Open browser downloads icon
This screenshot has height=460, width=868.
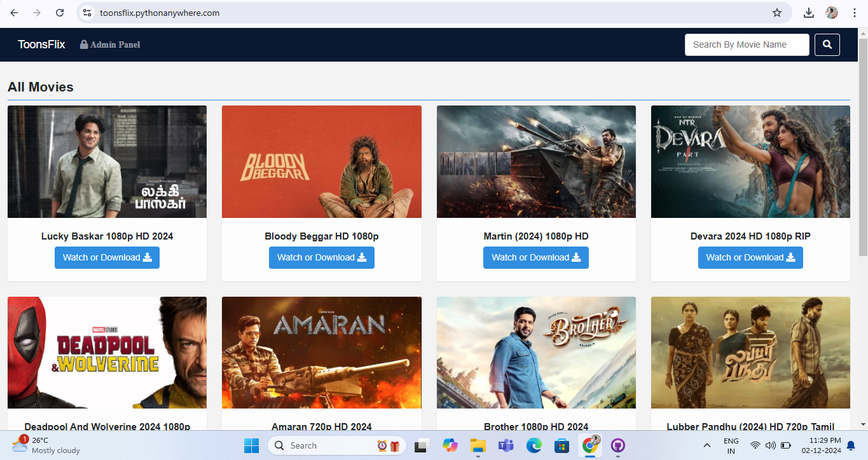(809, 12)
